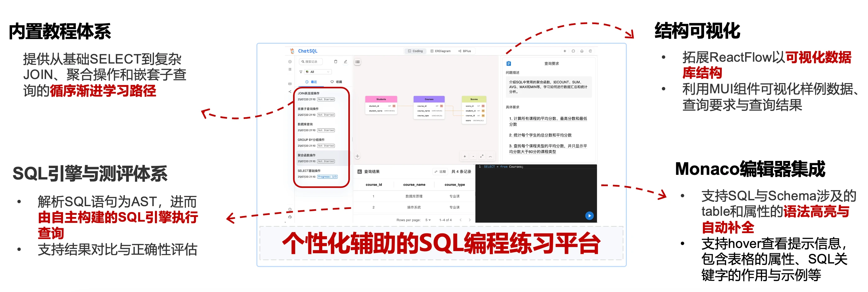868x292 pixels.
Task: Select the Courses table node header
Action: coord(429,99)
